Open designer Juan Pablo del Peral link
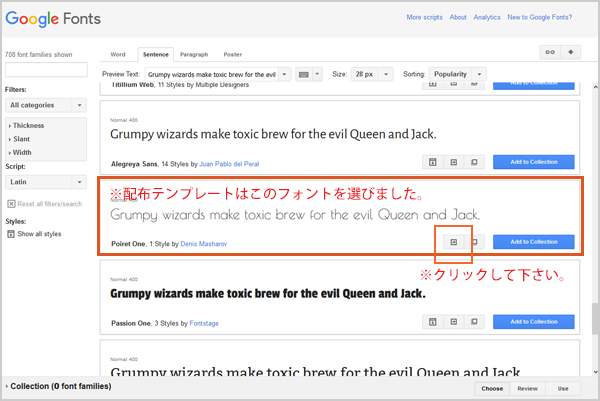The image size is (600, 401). (x=229, y=164)
